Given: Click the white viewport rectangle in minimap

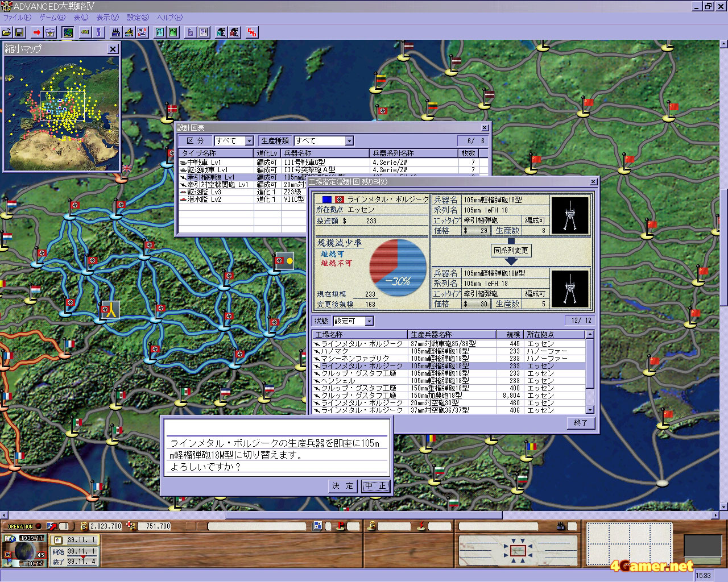Looking at the screenshot, I should (x=62, y=106).
